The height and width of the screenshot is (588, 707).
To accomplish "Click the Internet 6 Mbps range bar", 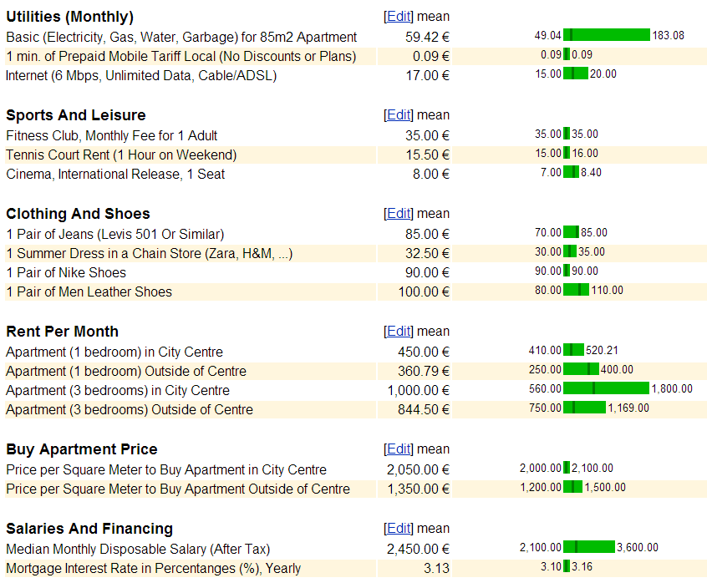I will click(x=576, y=73).
